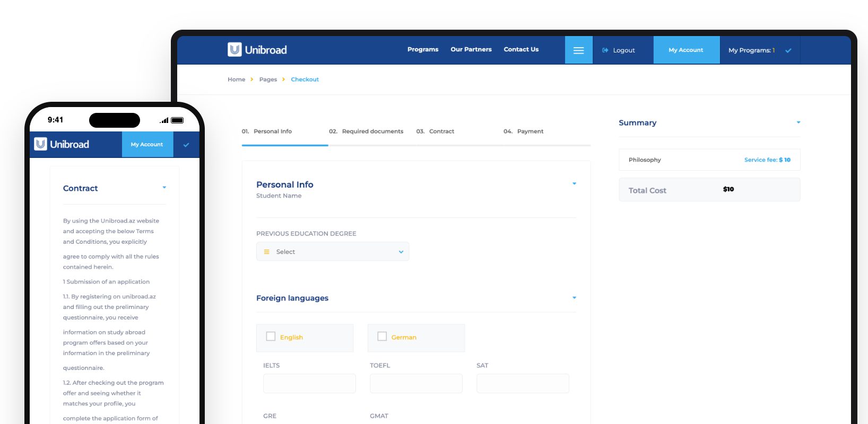The height and width of the screenshot is (424, 868).
Task: Click the 'Service fee: $ 10' text
Action: click(x=767, y=160)
